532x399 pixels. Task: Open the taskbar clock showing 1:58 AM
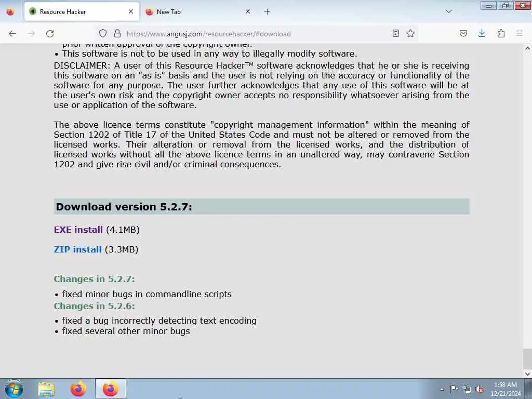(x=505, y=389)
